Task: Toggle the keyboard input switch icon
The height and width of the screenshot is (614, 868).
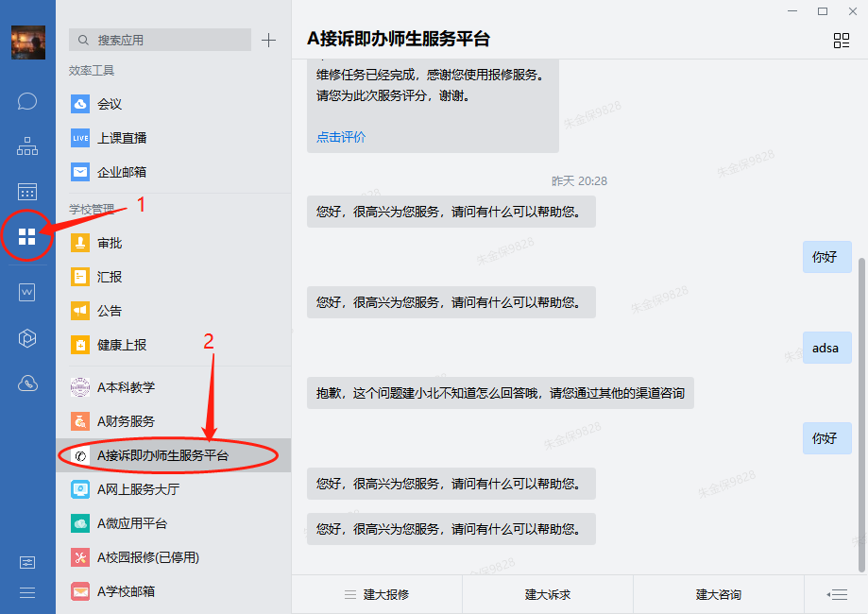Action: coord(836,594)
